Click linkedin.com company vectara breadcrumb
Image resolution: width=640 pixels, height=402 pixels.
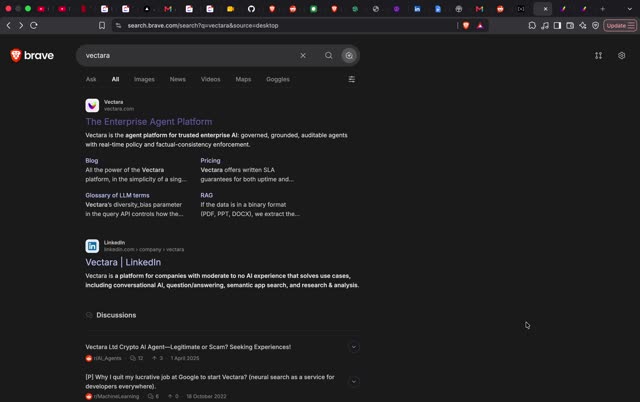tap(144, 249)
